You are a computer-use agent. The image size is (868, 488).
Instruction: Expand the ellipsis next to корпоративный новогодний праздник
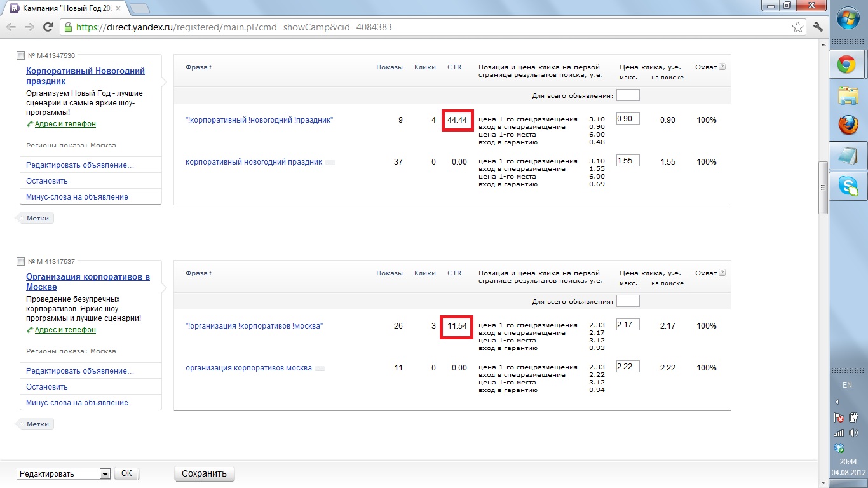click(330, 163)
